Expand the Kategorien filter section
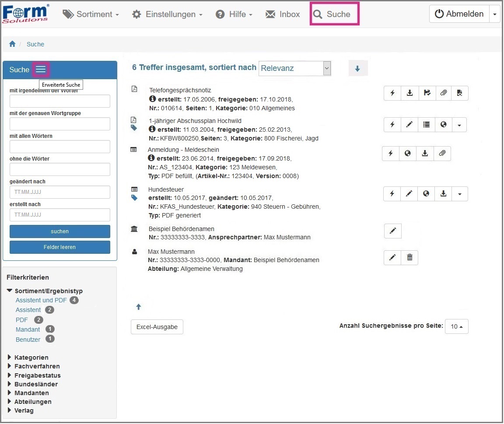The width and height of the screenshot is (504, 424). click(x=31, y=357)
